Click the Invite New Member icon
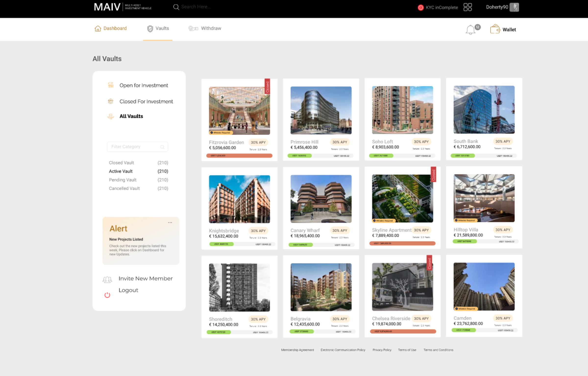 coord(107,279)
